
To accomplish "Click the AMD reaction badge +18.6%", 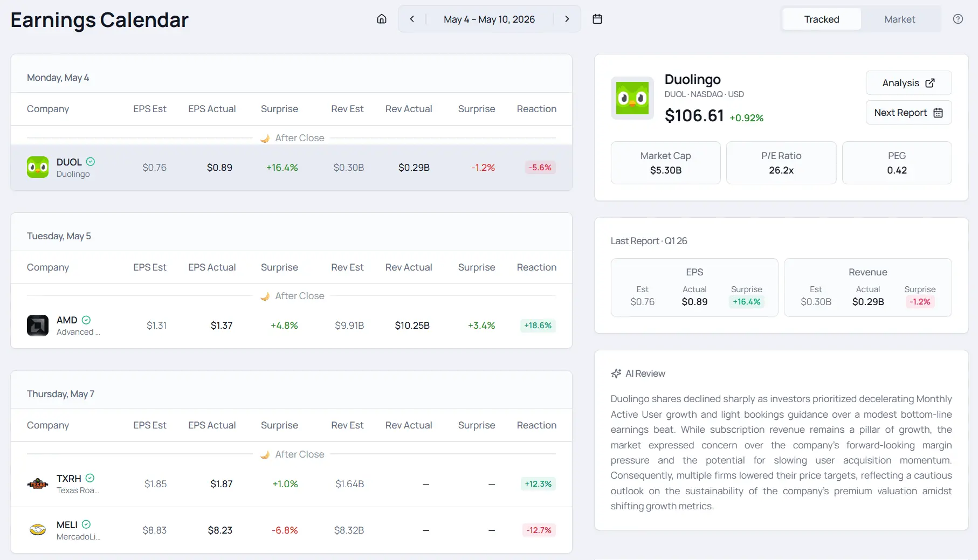I will [x=538, y=326].
